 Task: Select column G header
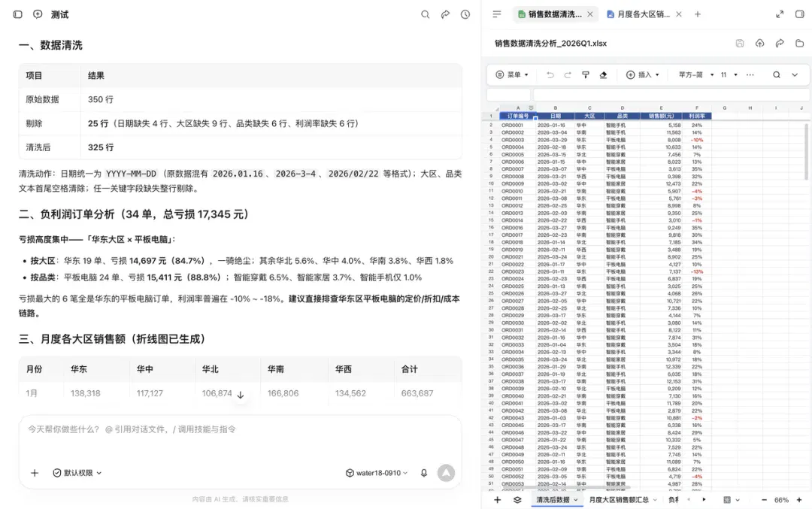[x=725, y=108]
